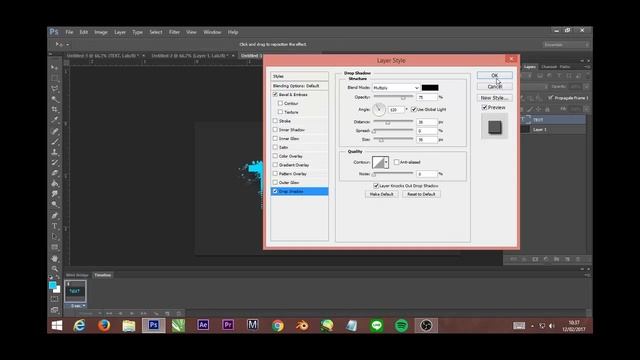Open the File menu
This screenshot has width=640, height=360.
pyautogui.click(x=69, y=32)
